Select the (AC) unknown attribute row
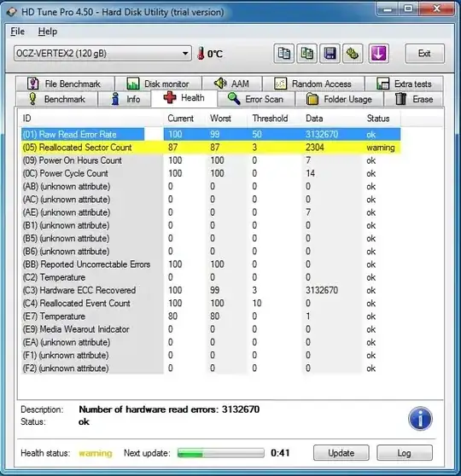Viewport: 461px width, 476px height. pyautogui.click(x=211, y=200)
